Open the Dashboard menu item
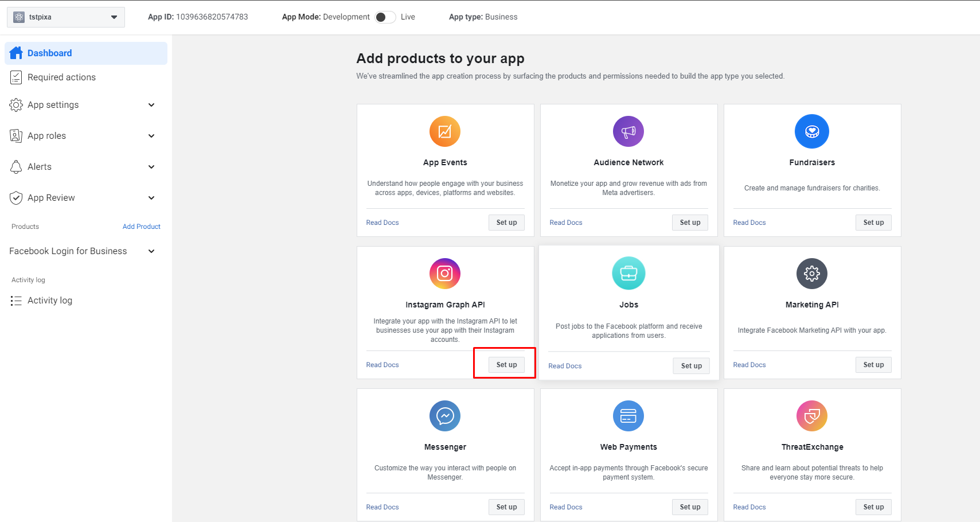Screen dimensions: 980x522 click(86, 53)
